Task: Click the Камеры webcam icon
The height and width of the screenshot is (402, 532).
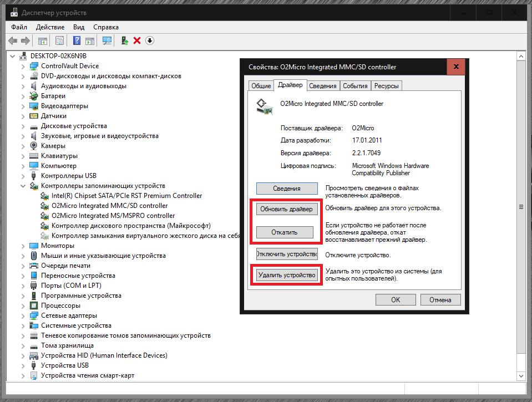Action: [34, 146]
